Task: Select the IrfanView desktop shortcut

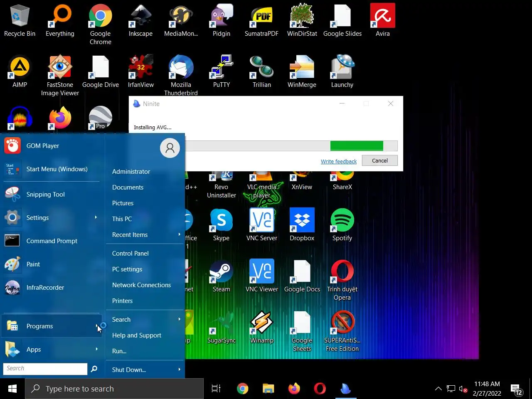Action: 140,71
